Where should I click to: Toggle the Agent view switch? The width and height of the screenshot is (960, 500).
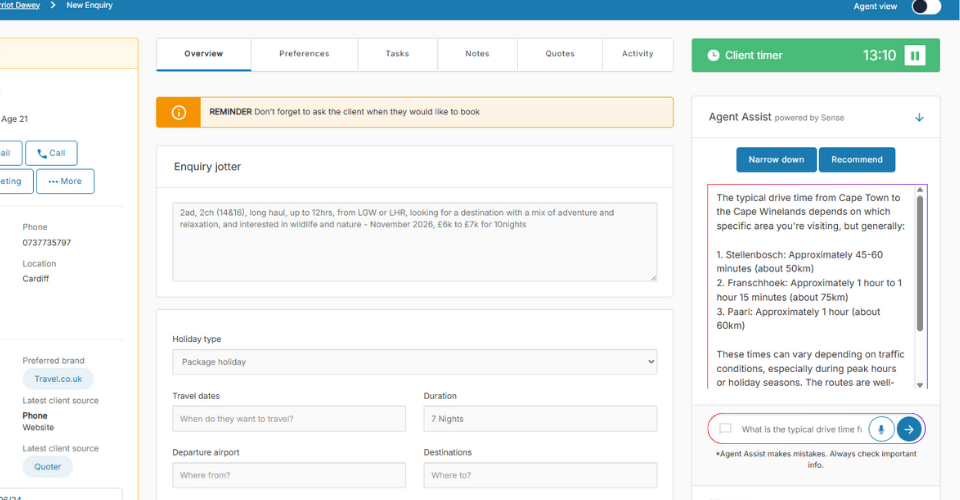tap(925, 7)
